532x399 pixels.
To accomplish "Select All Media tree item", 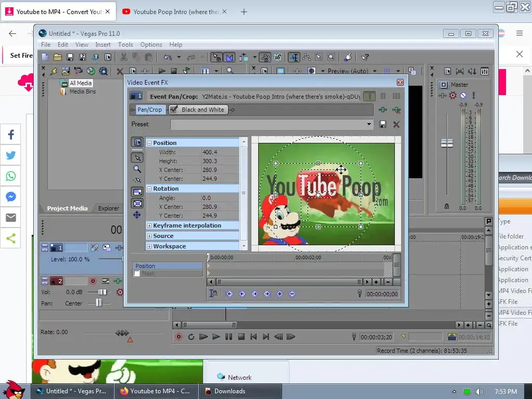I will pos(81,83).
